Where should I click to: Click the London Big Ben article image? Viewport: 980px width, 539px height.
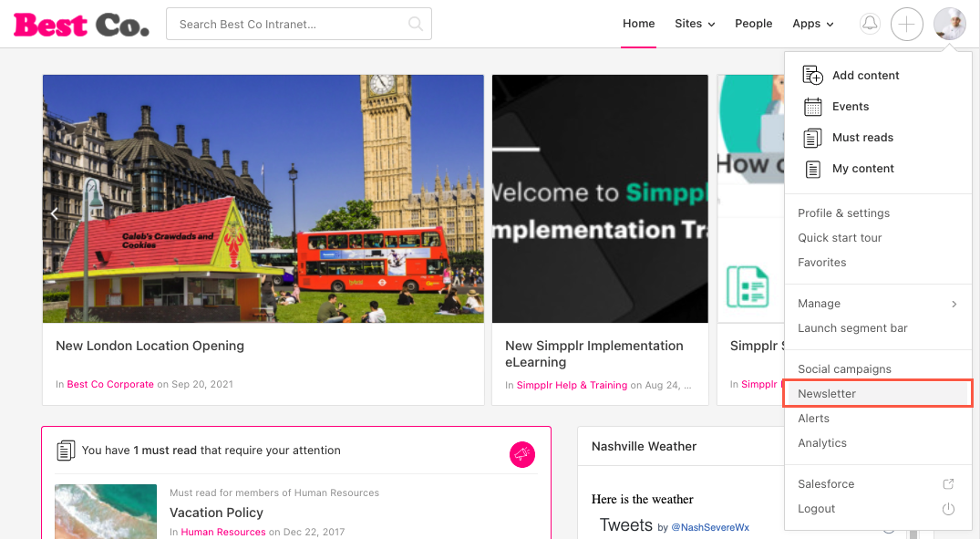[263, 199]
